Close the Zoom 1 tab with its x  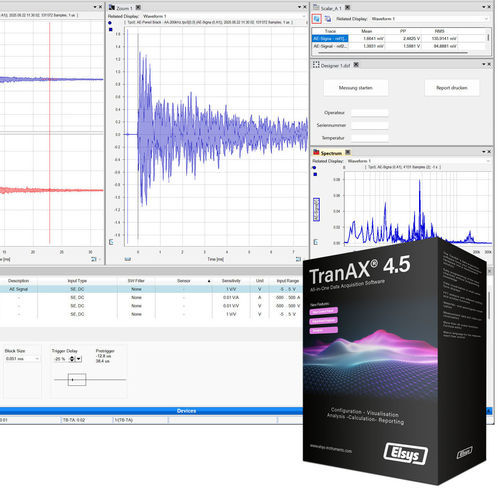[138, 7]
